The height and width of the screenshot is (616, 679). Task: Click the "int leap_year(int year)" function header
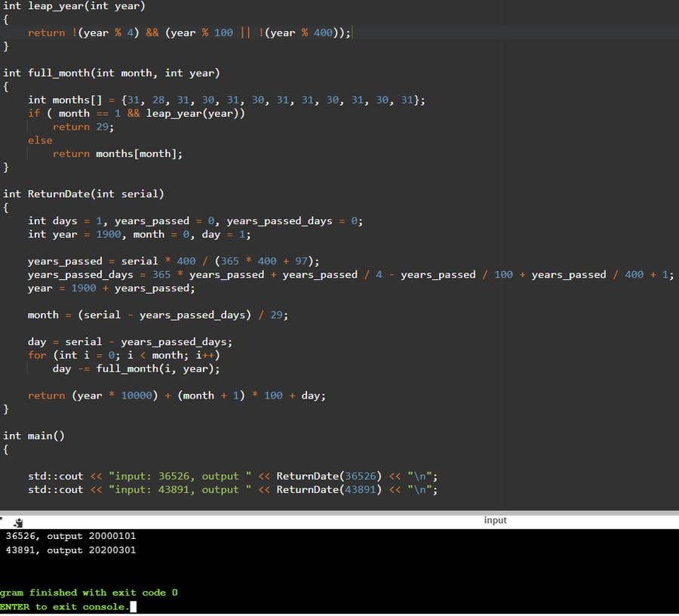74,6
